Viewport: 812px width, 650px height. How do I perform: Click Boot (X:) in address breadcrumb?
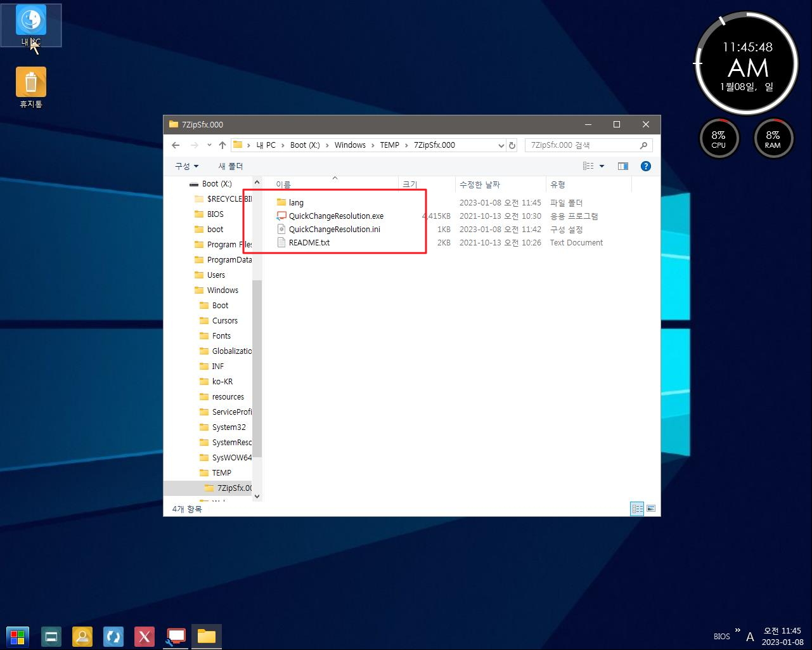(305, 145)
